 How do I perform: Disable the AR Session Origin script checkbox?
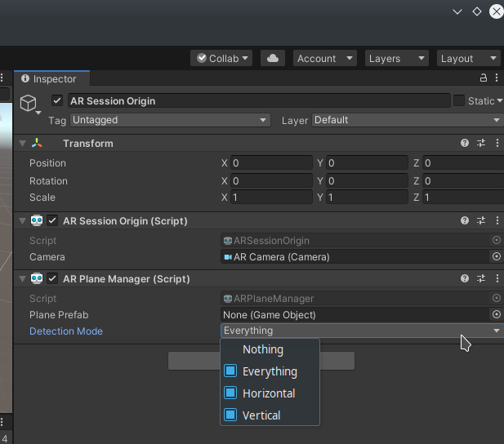[52, 220]
